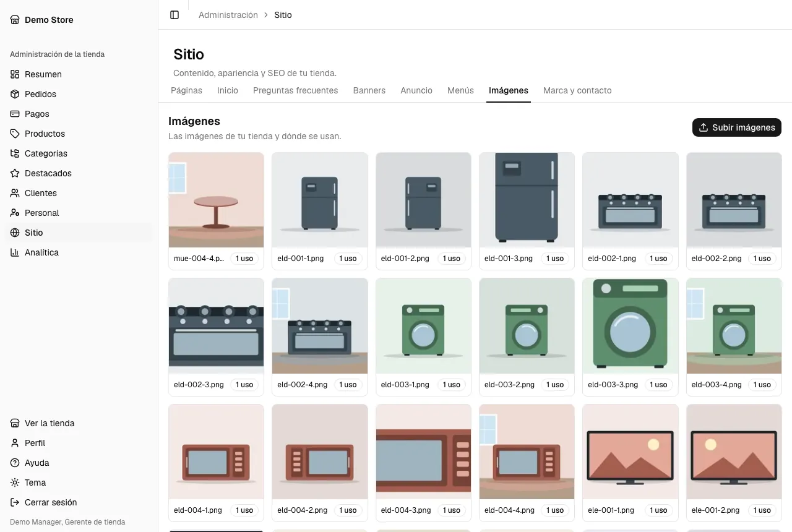Toggle the sidebar panel icon
The image size is (792, 532).
[174, 15]
